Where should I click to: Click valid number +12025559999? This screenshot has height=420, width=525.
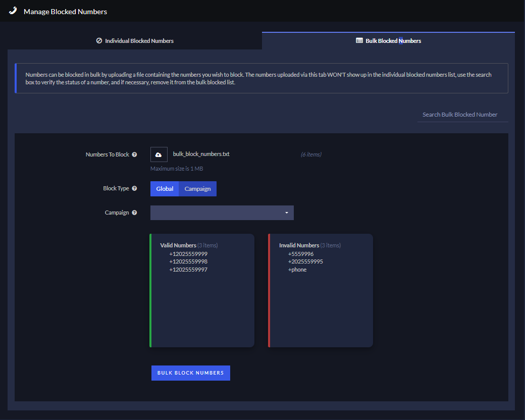(188, 254)
